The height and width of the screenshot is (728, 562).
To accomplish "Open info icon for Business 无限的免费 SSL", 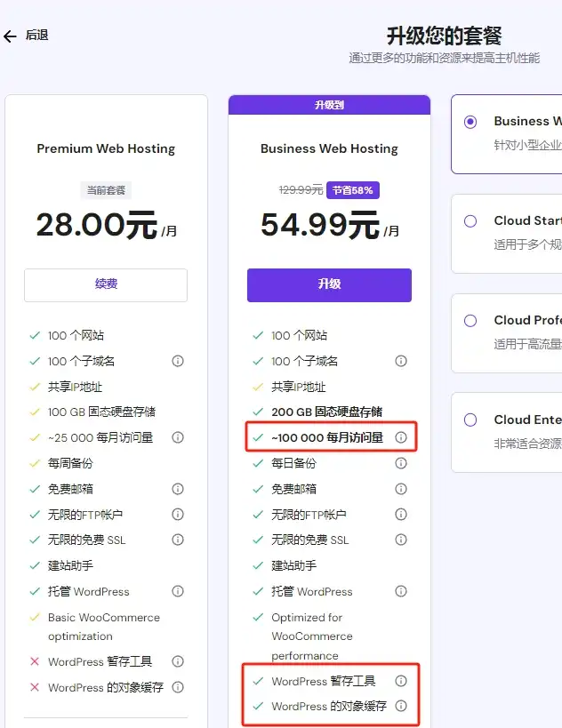I will (401, 540).
